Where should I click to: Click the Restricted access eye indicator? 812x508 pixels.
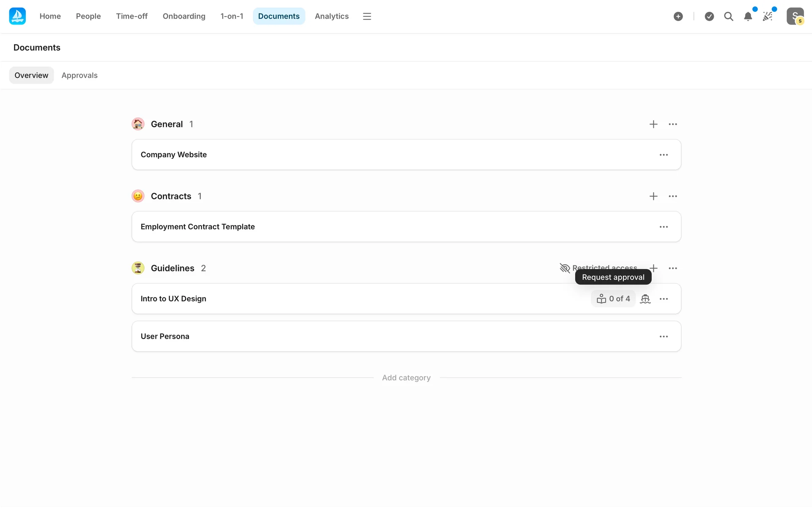pyautogui.click(x=565, y=268)
